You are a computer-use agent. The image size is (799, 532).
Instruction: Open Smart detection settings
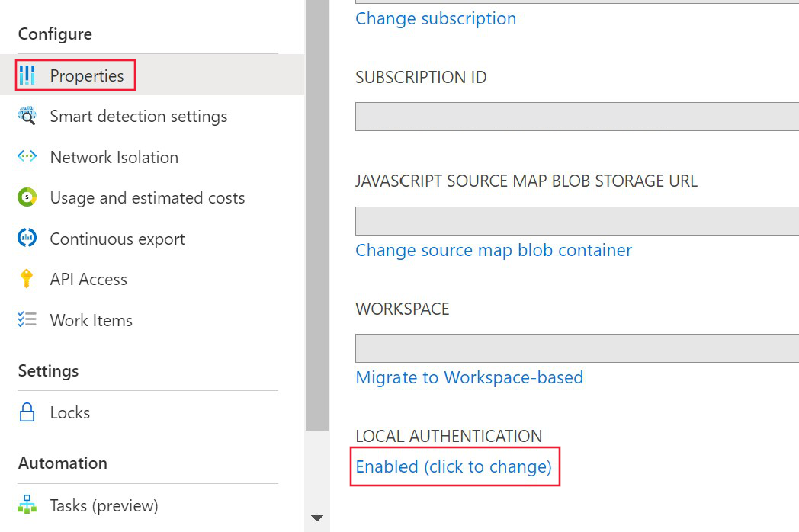tap(138, 116)
